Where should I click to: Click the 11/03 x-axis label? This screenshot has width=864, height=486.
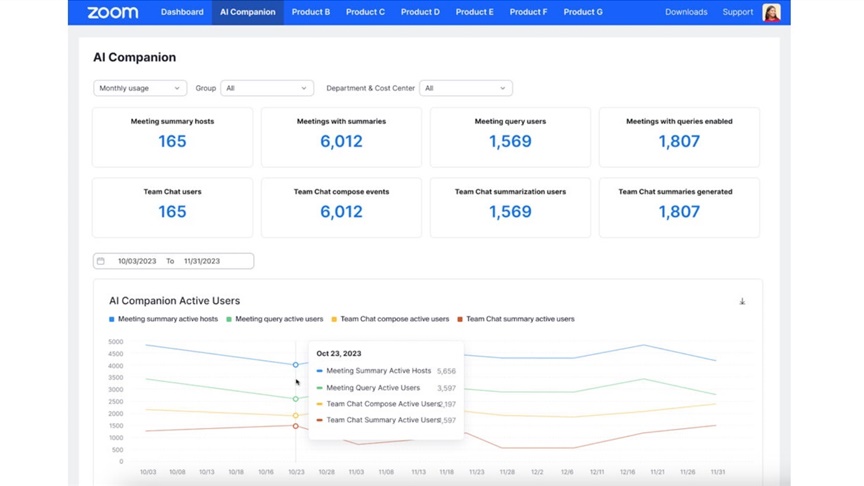pyautogui.click(x=356, y=472)
